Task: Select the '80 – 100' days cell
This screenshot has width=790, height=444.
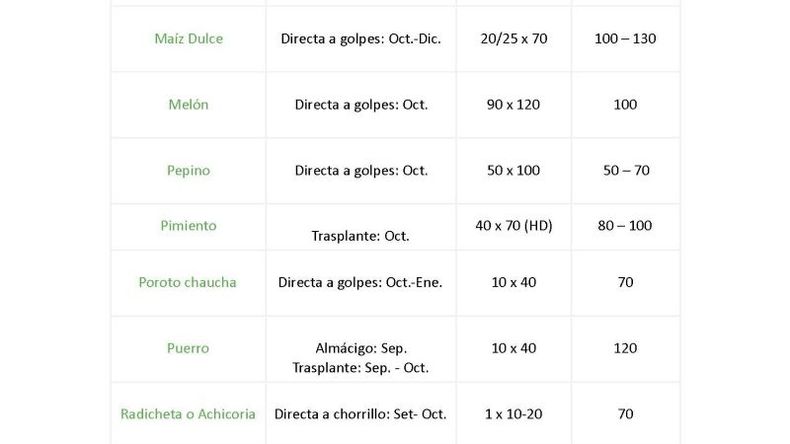Action: click(625, 225)
